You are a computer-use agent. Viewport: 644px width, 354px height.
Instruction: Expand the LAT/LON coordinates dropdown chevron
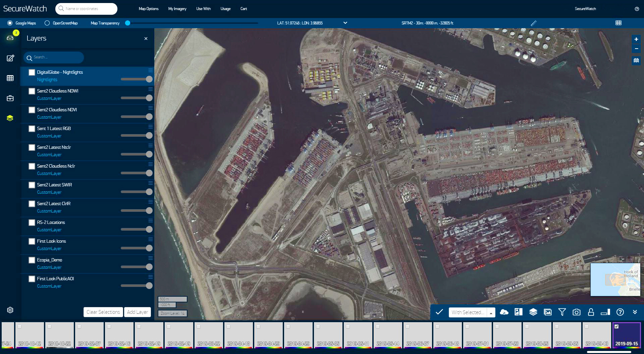(345, 23)
